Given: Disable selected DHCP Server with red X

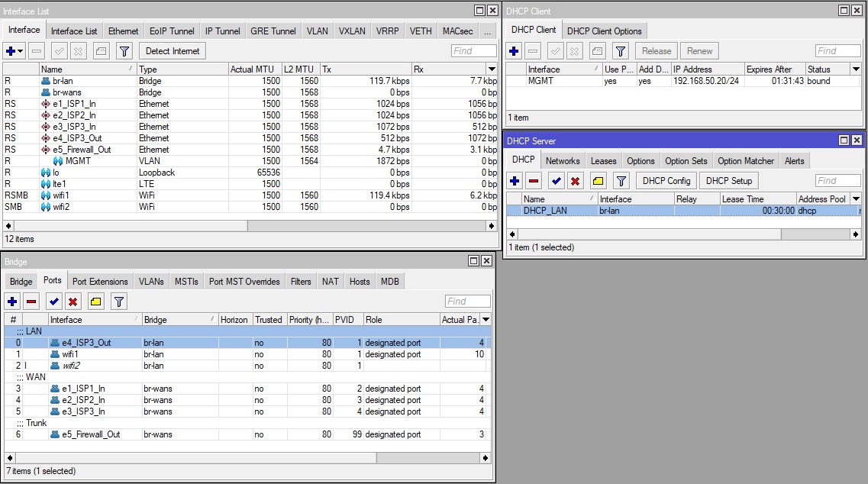Looking at the screenshot, I should pyautogui.click(x=575, y=181).
